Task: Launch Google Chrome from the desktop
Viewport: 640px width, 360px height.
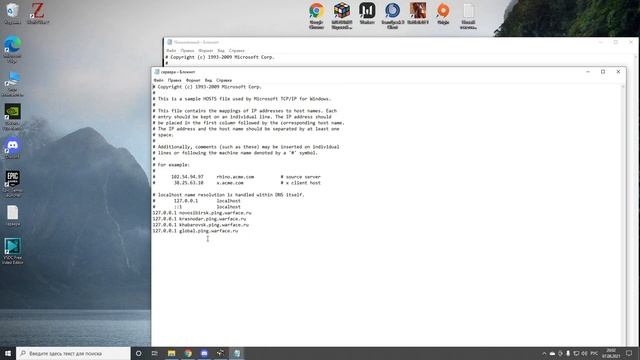Action: 316,16
